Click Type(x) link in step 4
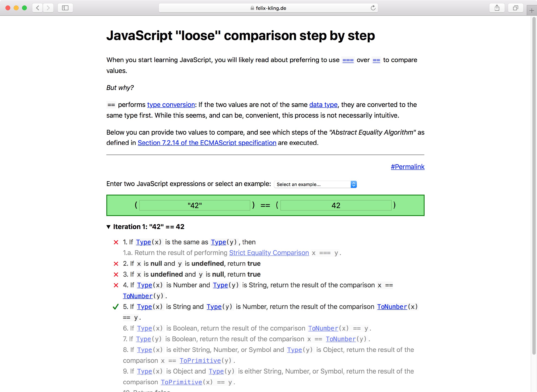Viewport: 537px width, 392px height. click(145, 285)
